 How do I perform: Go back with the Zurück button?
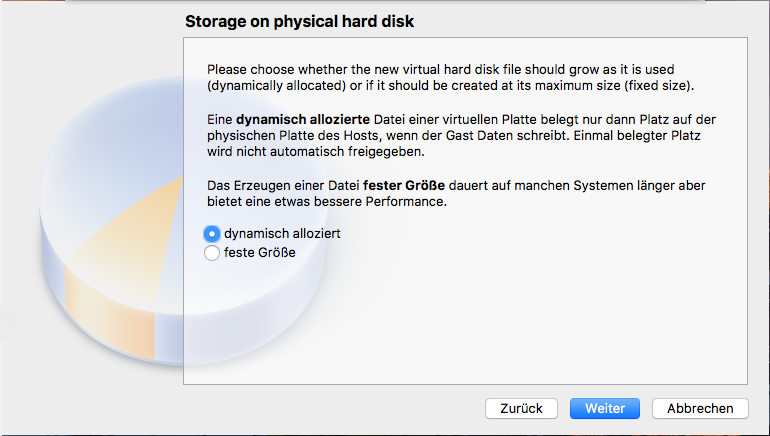[x=521, y=408]
